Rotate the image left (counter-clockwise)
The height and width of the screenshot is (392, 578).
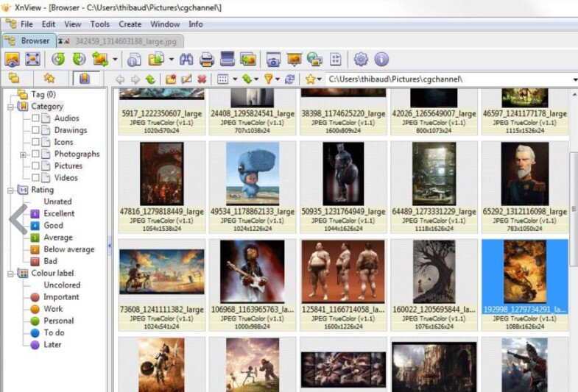tap(58, 60)
